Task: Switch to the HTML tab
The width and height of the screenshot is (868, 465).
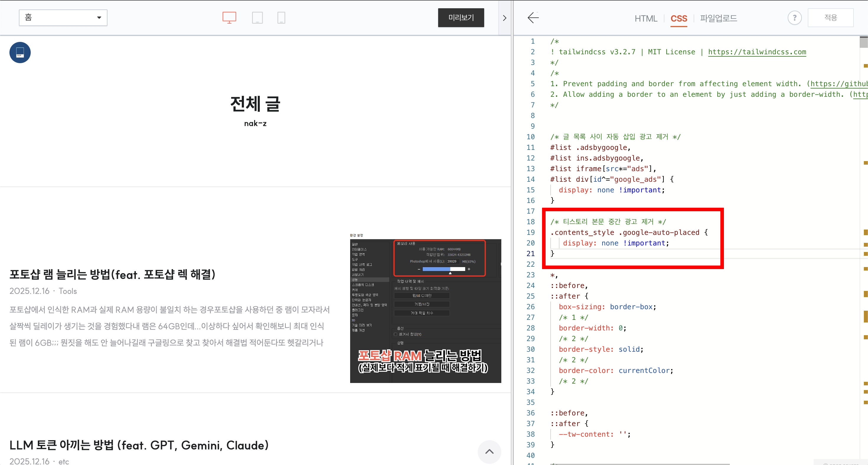Action: [x=646, y=19]
